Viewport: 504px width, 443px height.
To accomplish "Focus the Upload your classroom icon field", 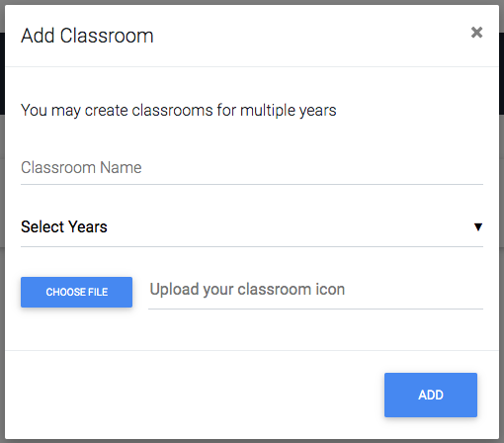I will [315, 290].
